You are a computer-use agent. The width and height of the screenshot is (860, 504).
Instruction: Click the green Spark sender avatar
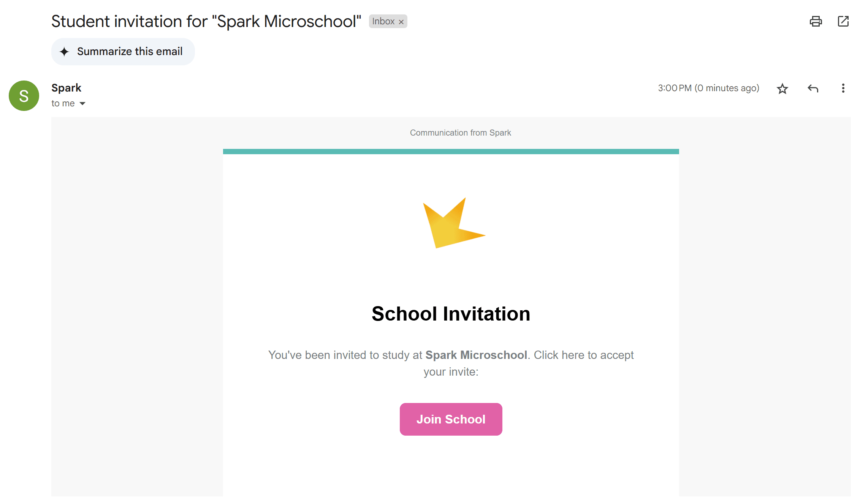coord(24,96)
